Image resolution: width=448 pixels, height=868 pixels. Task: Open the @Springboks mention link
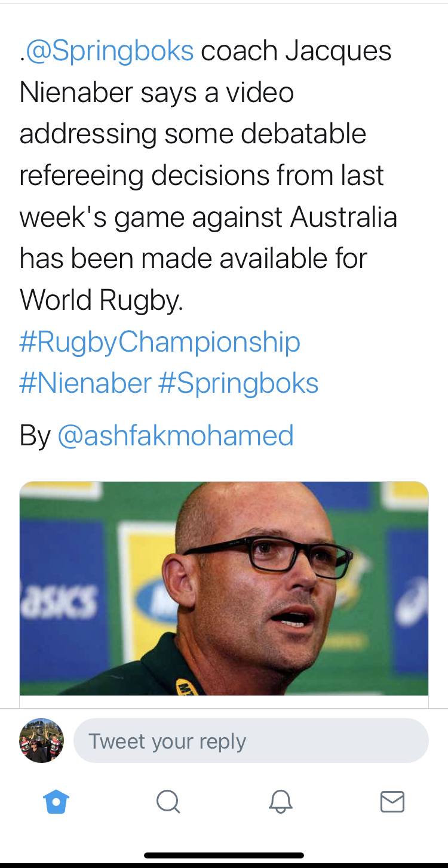(110, 51)
